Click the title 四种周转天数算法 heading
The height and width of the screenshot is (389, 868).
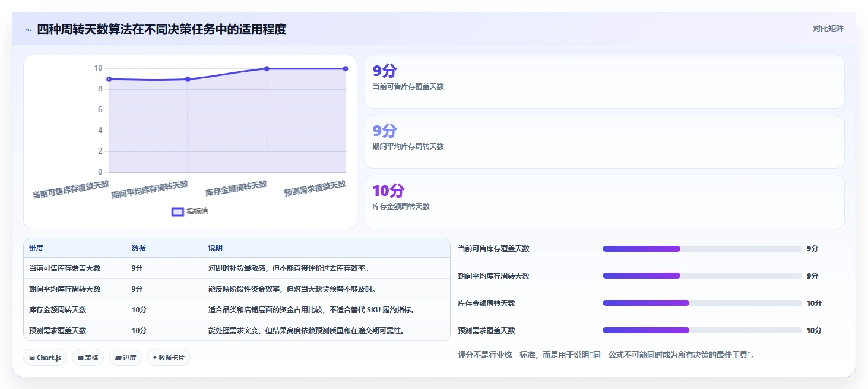point(161,29)
